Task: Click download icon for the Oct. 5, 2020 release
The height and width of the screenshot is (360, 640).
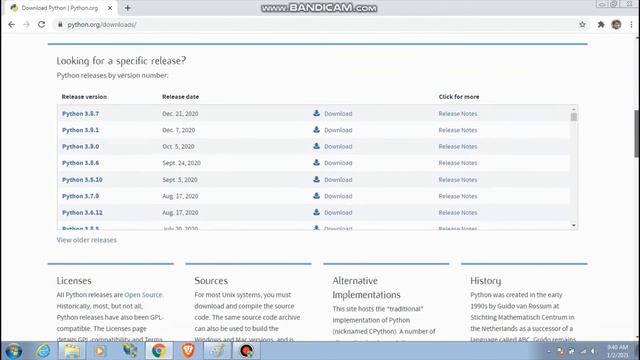Action: click(316, 146)
